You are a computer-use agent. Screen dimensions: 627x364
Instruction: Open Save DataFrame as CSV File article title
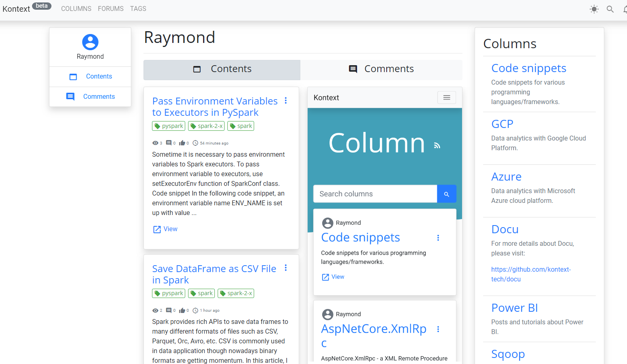tap(214, 274)
